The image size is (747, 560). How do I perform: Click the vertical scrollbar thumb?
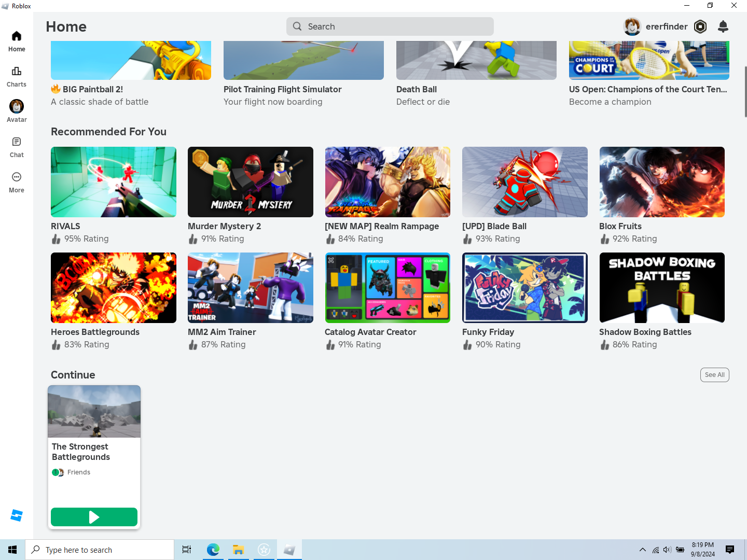(745, 92)
